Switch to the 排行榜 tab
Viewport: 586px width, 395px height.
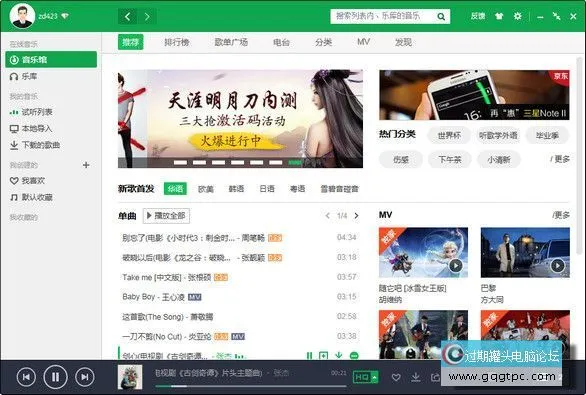177,42
